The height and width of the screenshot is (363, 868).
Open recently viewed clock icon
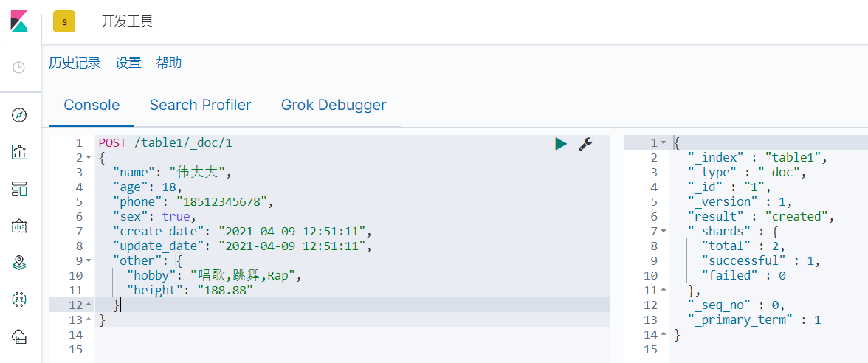[19, 68]
